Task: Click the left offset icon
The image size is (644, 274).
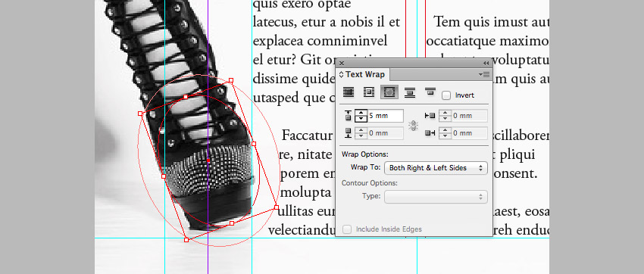Action: click(430, 116)
